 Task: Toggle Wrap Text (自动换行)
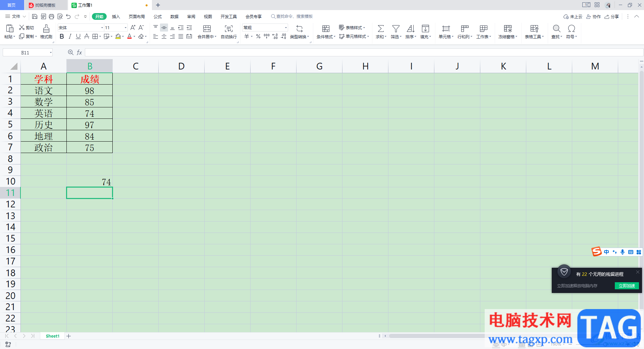pyautogui.click(x=229, y=31)
